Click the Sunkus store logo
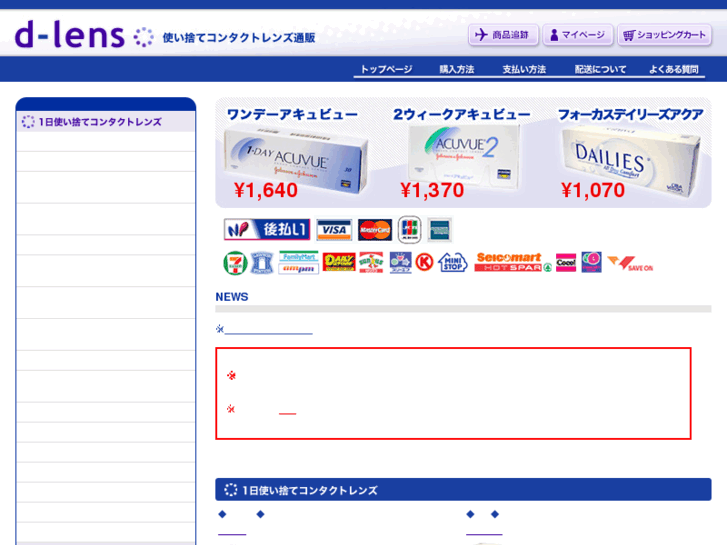 tap(371, 262)
